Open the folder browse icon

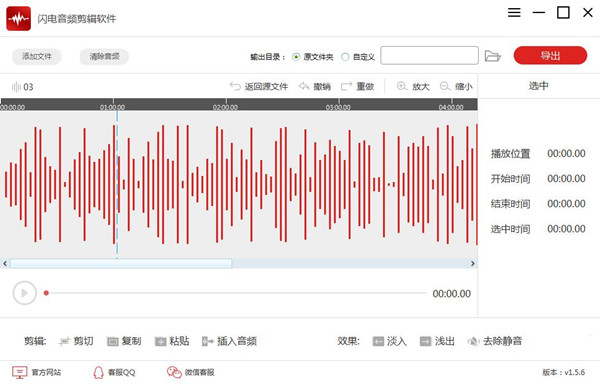[x=492, y=56]
